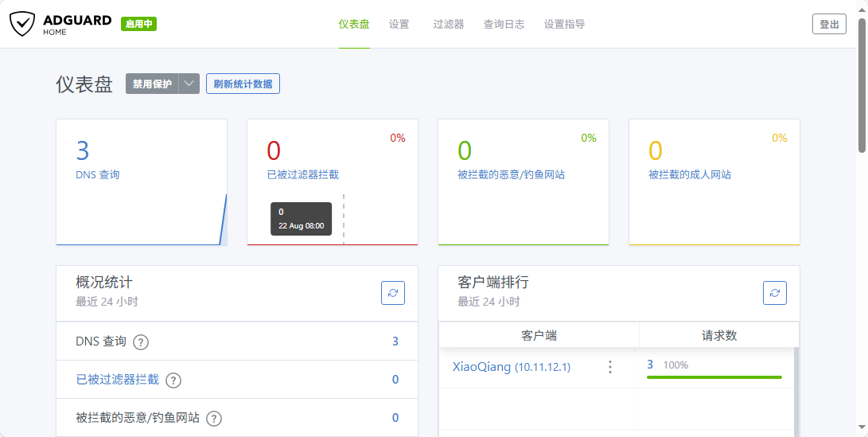The image size is (868, 437).
Task: Switch to the 仪表盘 tab
Action: [354, 25]
